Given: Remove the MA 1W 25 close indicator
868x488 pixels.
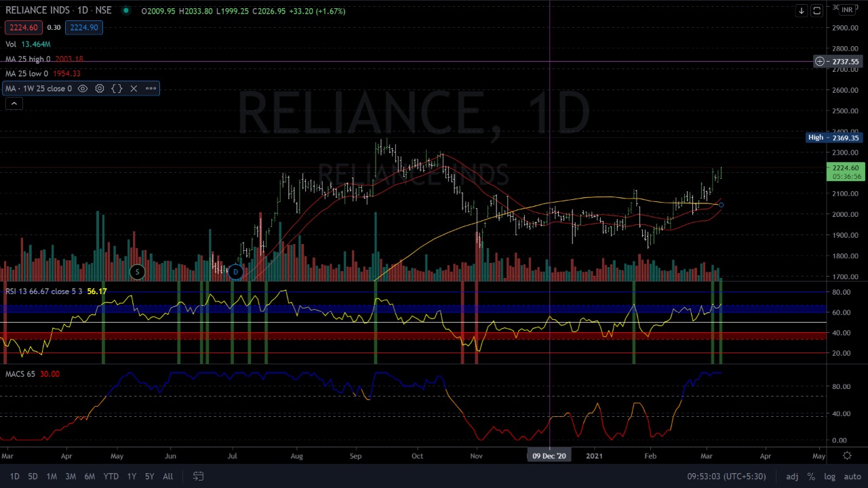Looking at the screenshot, I should (x=134, y=89).
